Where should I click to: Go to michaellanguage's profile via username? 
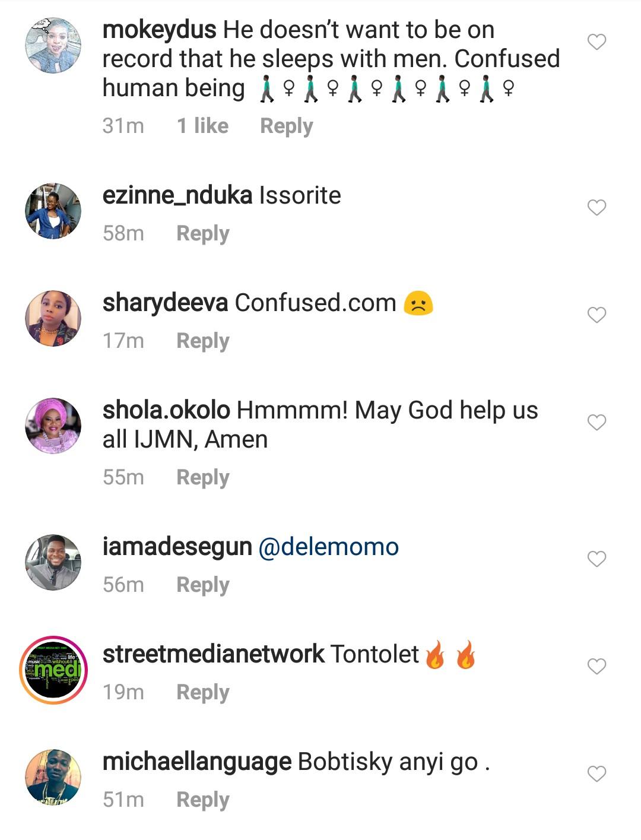pyautogui.click(x=196, y=762)
